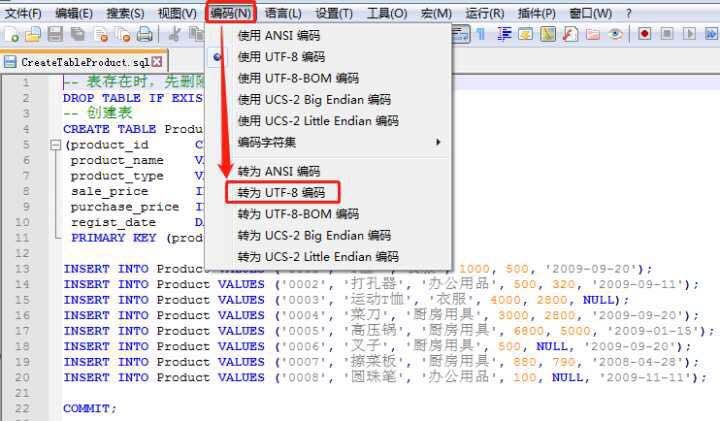Select 使用 UCS-2 Little Endian 编码
The image size is (720, 421).
318,121
